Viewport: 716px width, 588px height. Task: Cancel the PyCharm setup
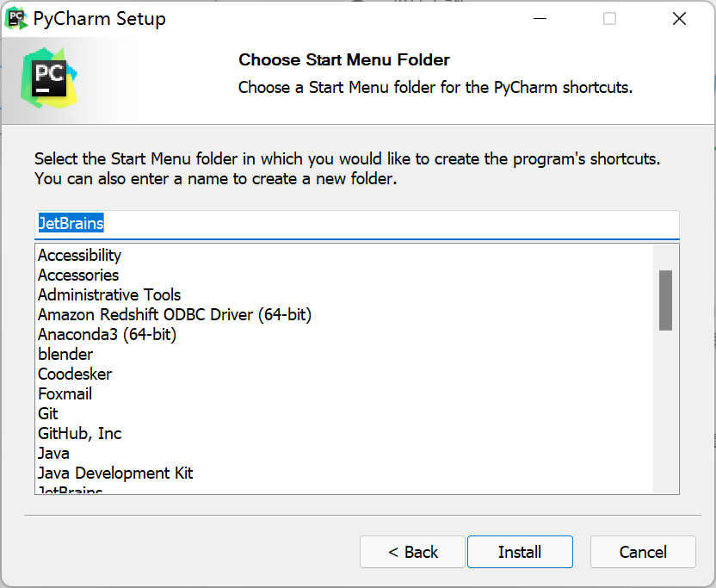(643, 552)
